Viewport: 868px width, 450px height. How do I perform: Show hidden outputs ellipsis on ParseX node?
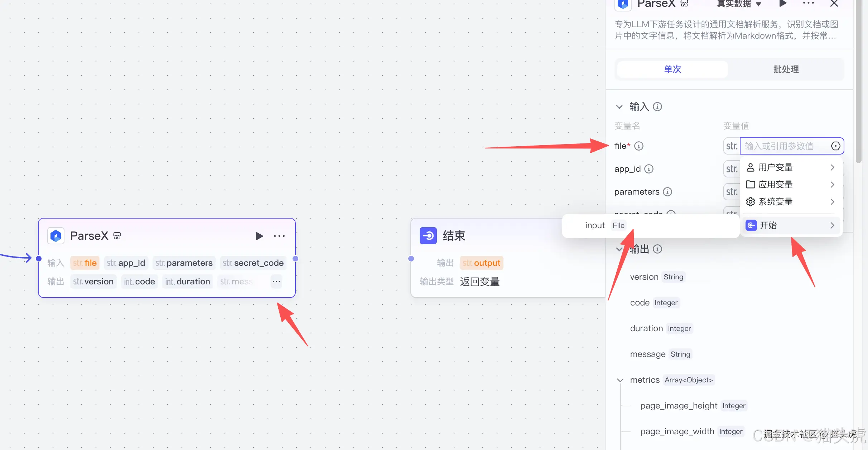(276, 282)
